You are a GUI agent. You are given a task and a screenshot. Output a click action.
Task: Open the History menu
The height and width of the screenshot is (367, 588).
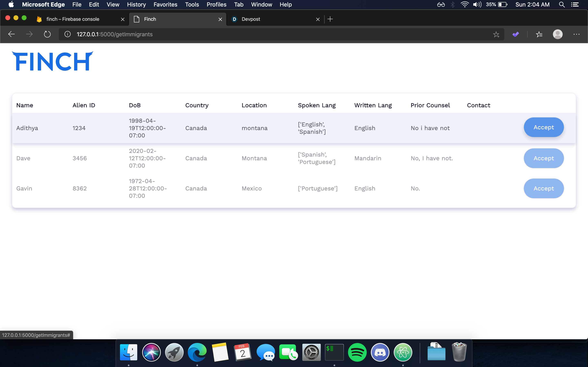pyautogui.click(x=136, y=4)
